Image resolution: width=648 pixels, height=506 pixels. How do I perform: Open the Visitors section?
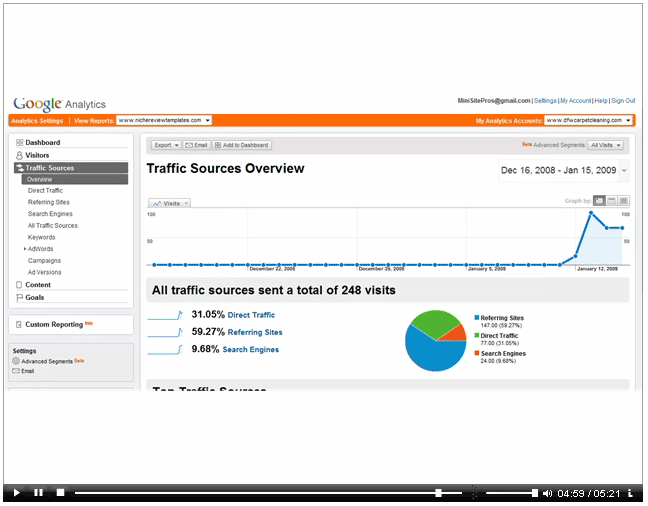click(x=37, y=155)
